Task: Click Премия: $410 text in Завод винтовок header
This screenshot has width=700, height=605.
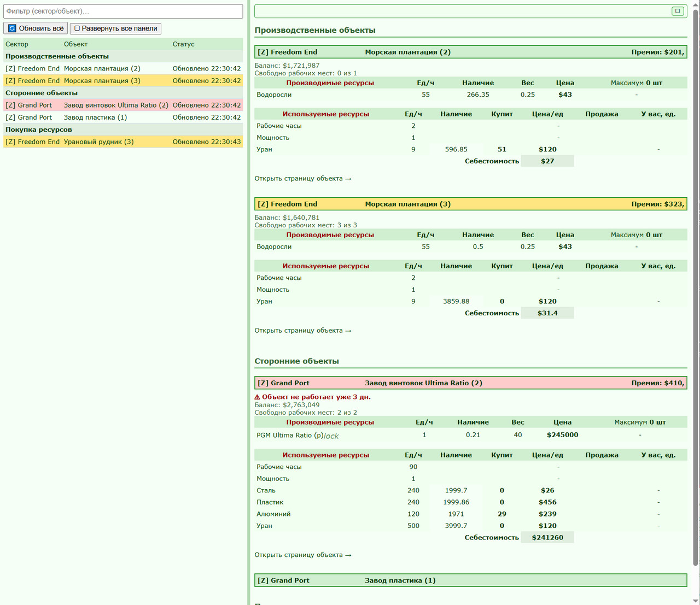Action: [658, 383]
